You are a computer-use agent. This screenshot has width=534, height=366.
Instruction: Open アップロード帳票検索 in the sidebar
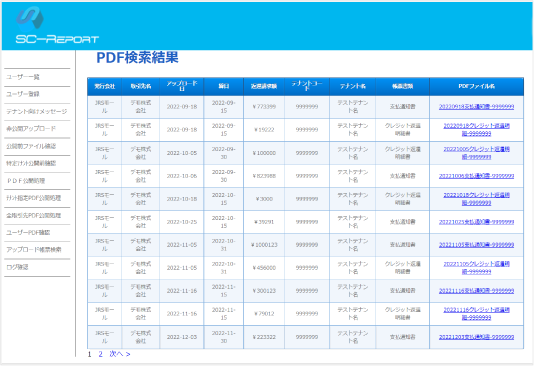click(34, 250)
